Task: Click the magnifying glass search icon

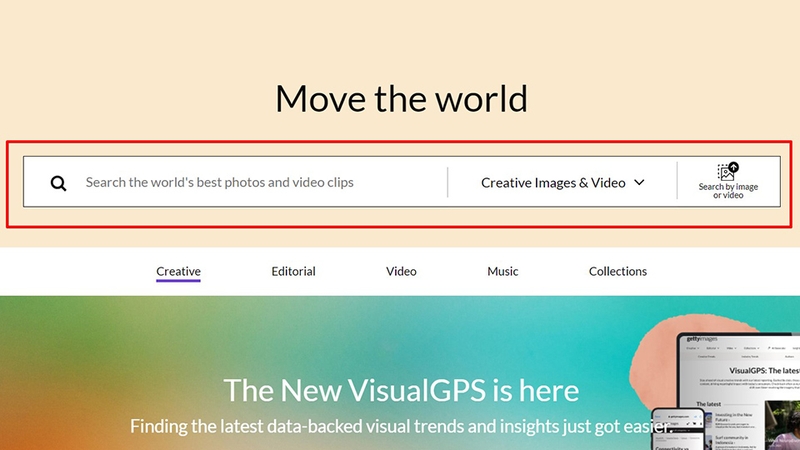Action: click(58, 183)
